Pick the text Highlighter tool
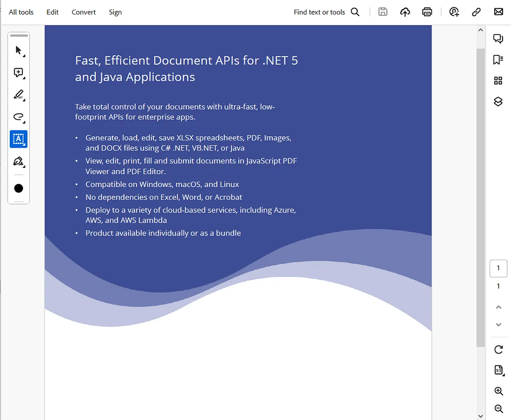511x420 pixels. (x=19, y=95)
